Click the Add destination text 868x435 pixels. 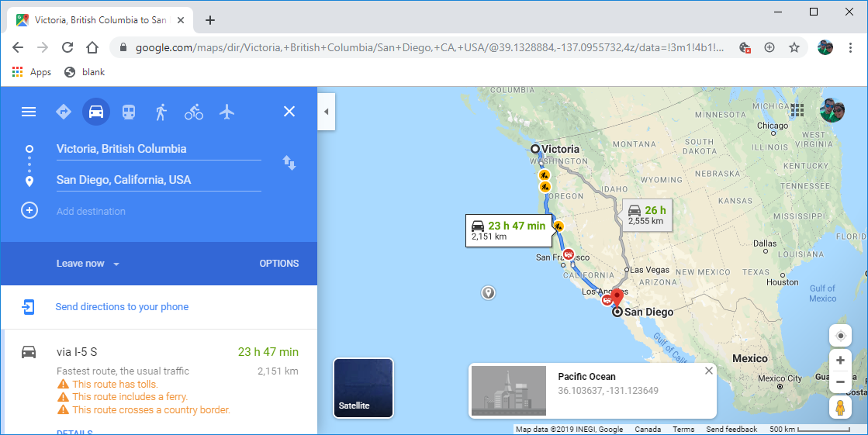(x=91, y=212)
